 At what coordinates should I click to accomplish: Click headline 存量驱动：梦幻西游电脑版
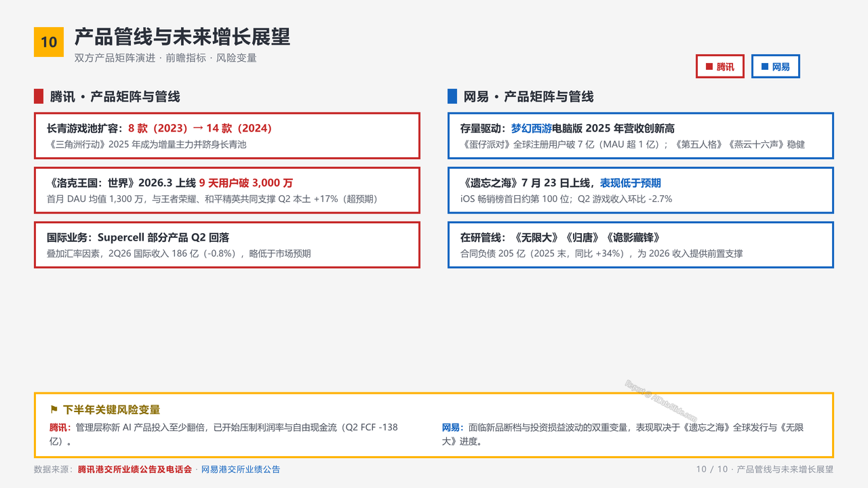point(568,128)
